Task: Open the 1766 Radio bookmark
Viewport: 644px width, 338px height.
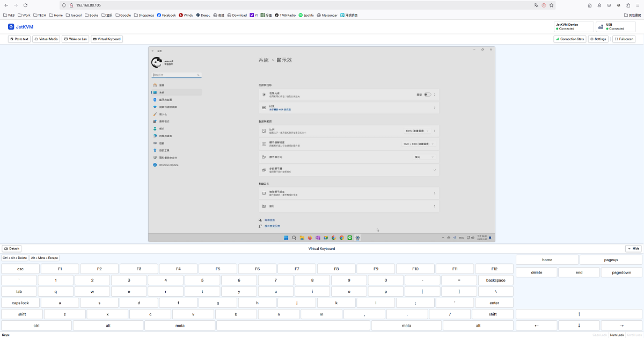Action: [285, 15]
